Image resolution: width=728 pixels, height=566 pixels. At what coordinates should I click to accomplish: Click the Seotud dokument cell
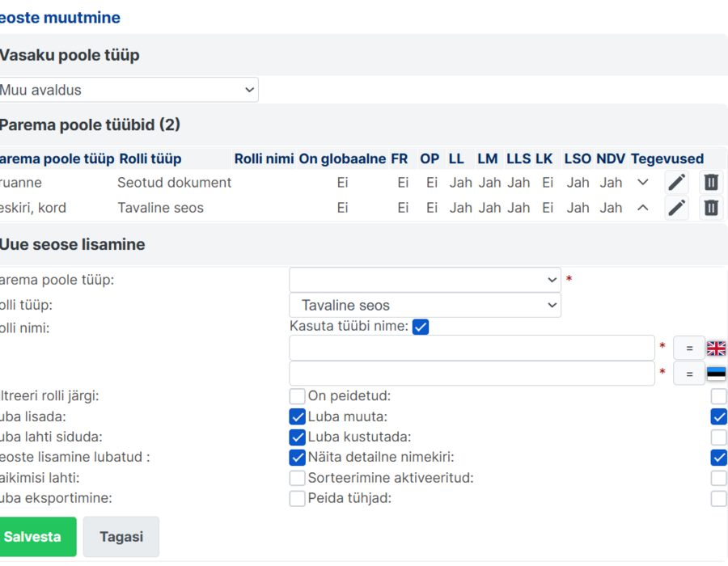pos(174,182)
